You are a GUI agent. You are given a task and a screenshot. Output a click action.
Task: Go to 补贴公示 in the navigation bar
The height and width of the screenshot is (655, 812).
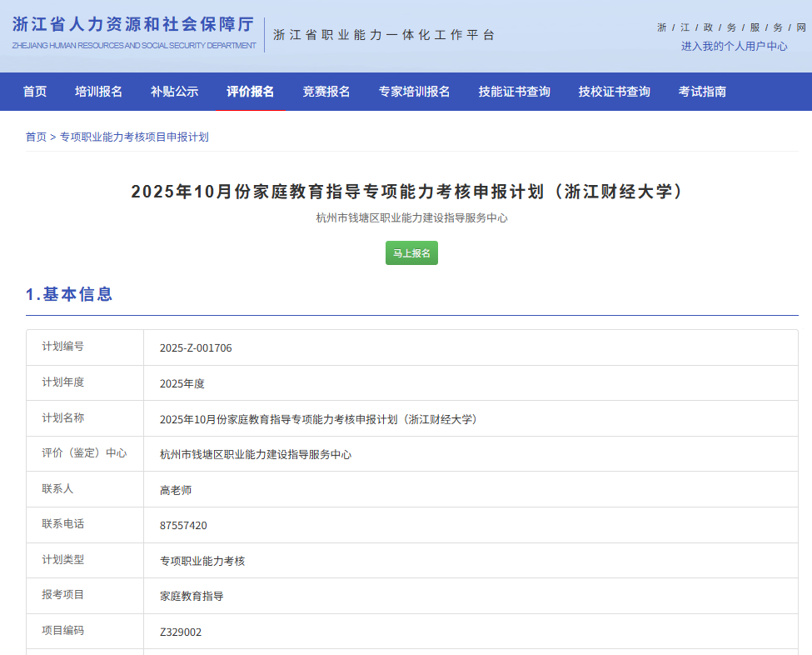coord(174,92)
